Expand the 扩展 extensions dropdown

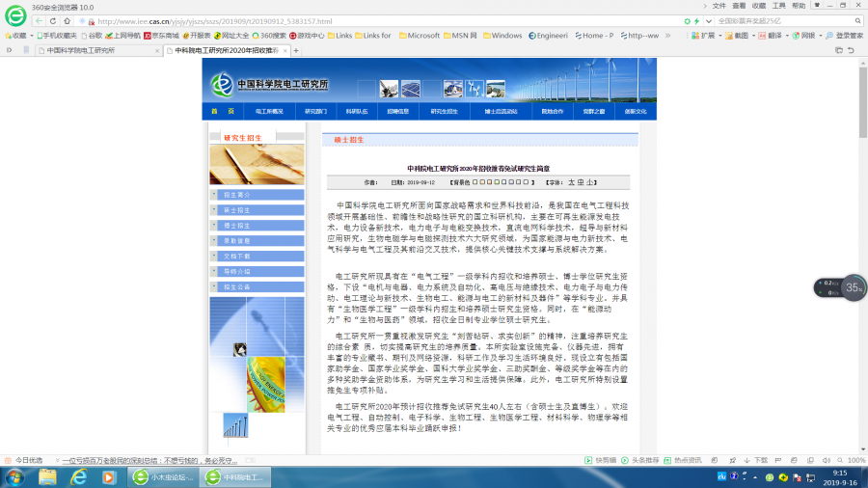tap(719, 36)
